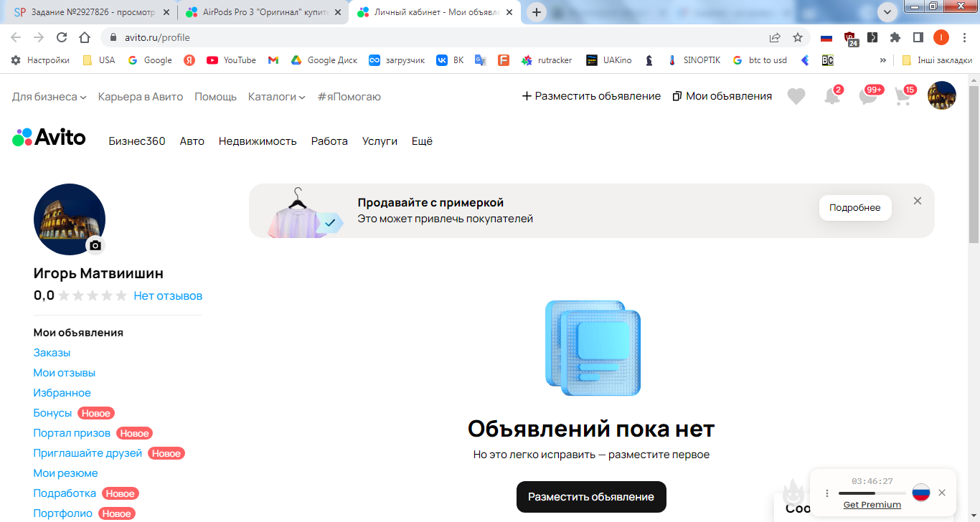Viewport: 980px width, 522px height.
Task: Open 'Інші закладки' bookmarks folder
Action: click(937, 60)
